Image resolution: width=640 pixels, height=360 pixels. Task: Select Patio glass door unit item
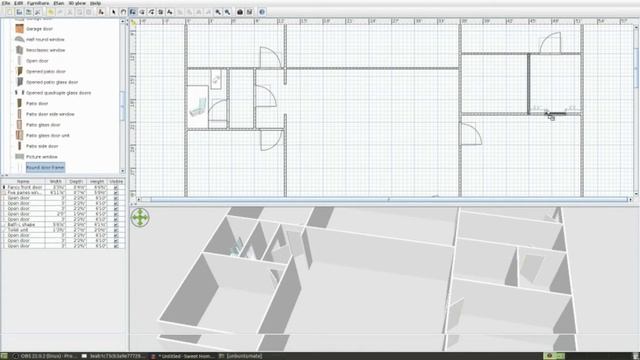pyautogui.click(x=48, y=136)
